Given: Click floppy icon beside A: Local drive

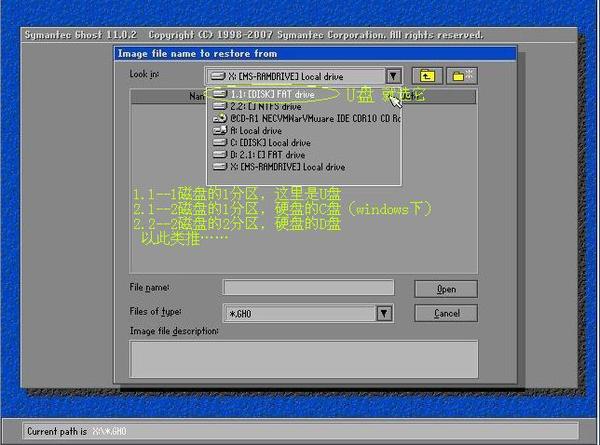Looking at the screenshot, I should pyautogui.click(x=220, y=130).
